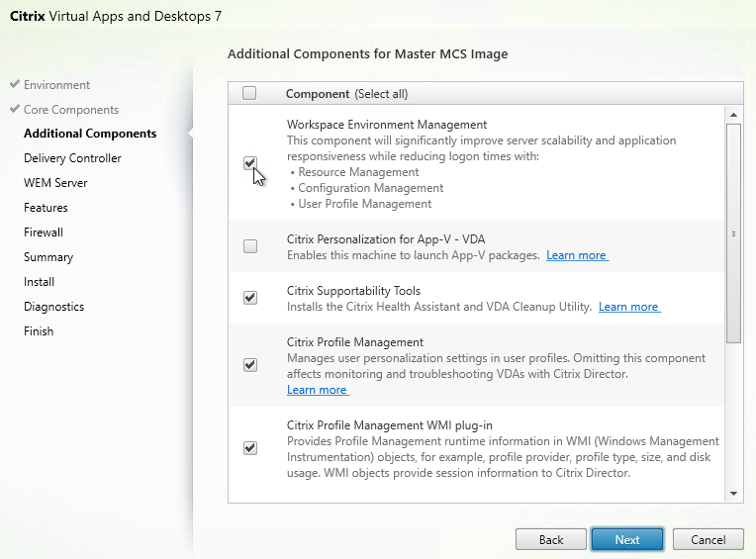Viewport: 756px width, 559px height.
Task: Select the Firewall step in sidebar
Action: [x=44, y=233]
